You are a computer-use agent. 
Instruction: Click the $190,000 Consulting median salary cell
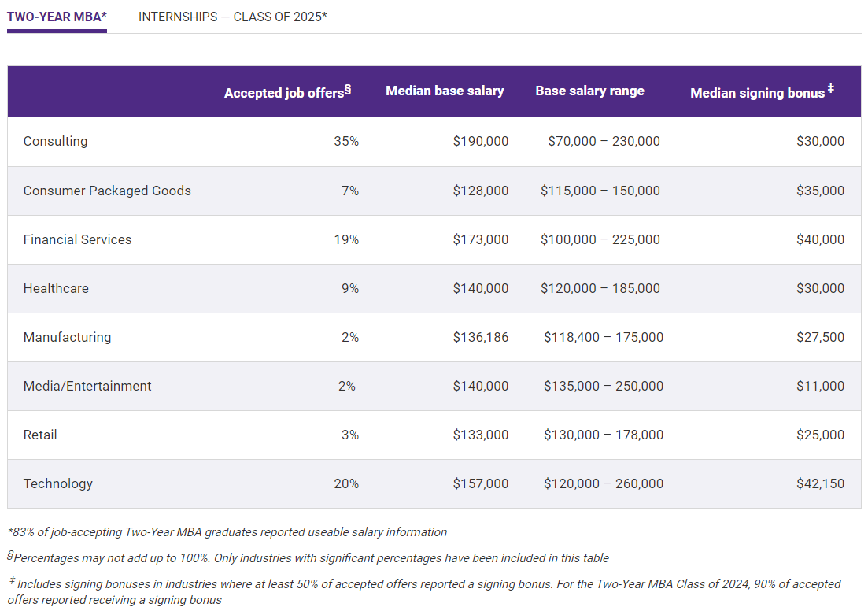480,142
